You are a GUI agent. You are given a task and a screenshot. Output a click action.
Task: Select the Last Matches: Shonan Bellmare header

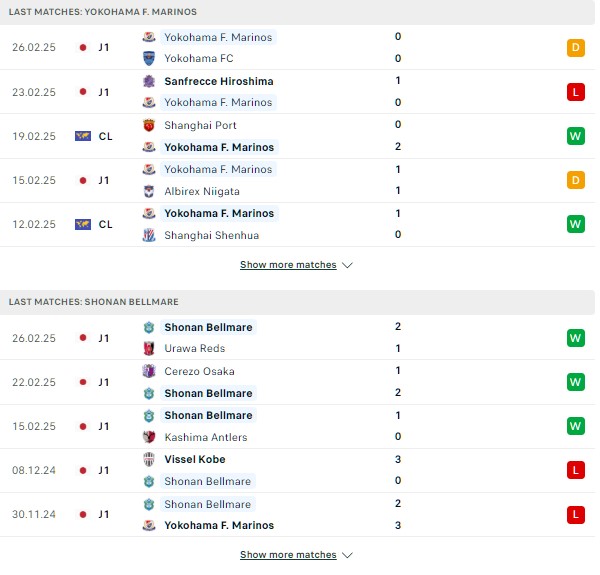tap(94, 302)
